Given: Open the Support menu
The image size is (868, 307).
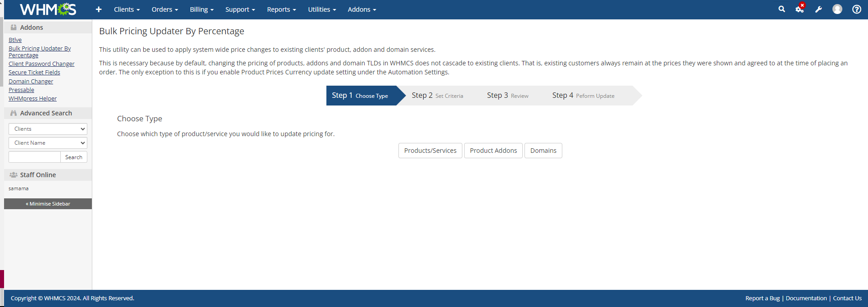Looking at the screenshot, I should point(240,9).
